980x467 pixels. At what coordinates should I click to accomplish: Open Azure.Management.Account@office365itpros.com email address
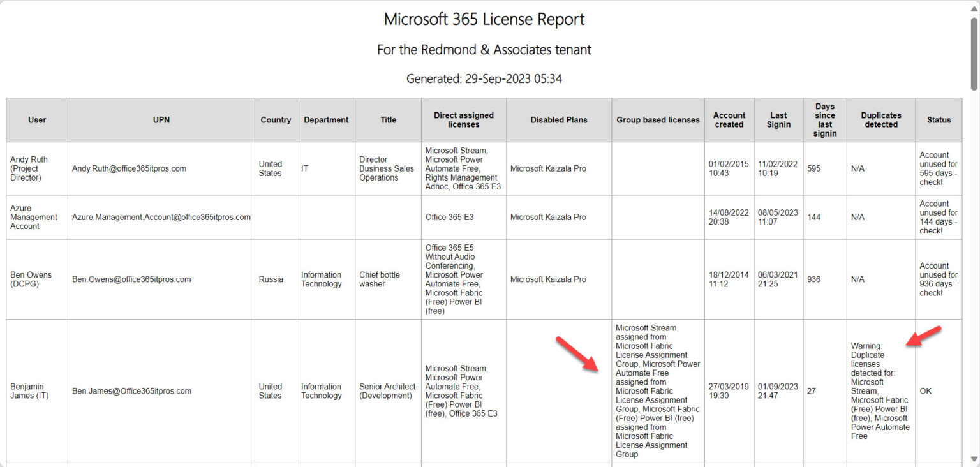[160, 217]
